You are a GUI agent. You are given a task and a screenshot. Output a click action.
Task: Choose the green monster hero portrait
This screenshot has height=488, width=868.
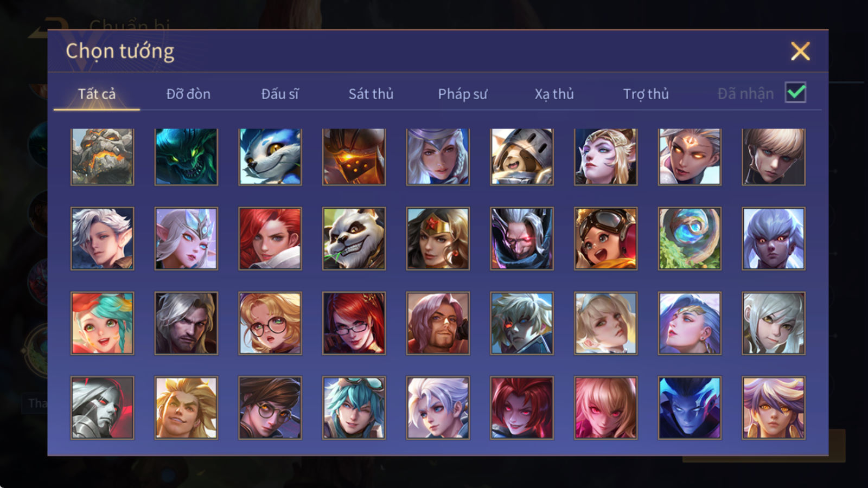tap(186, 157)
